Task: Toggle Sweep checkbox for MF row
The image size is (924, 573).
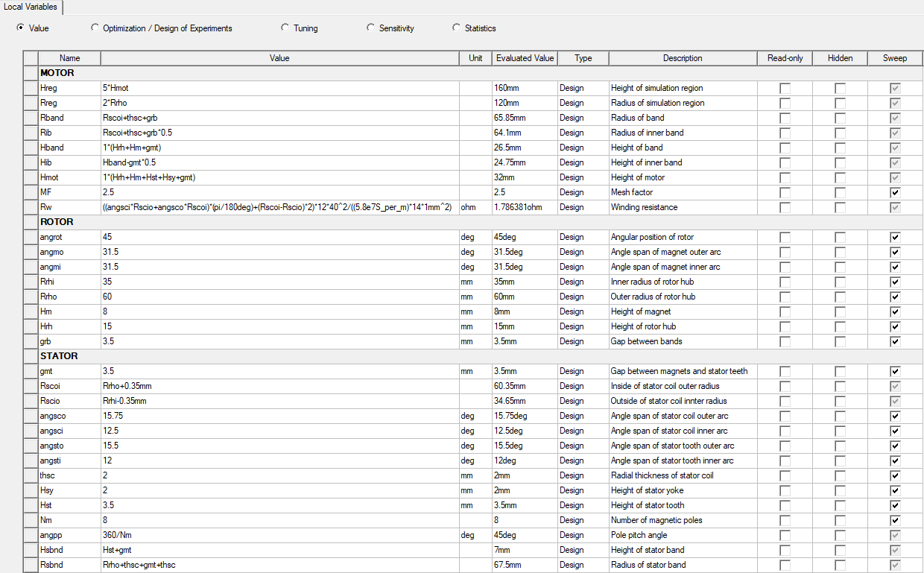Action: click(895, 192)
